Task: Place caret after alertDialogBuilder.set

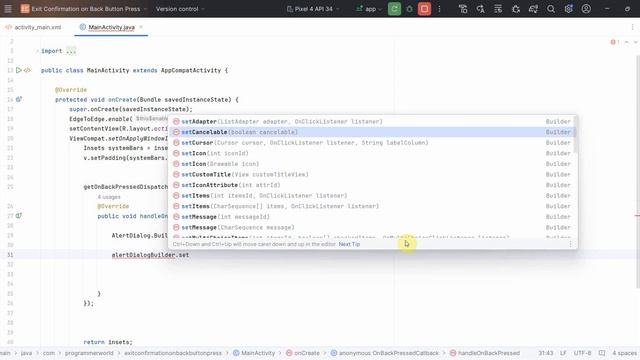Action: [189, 255]
